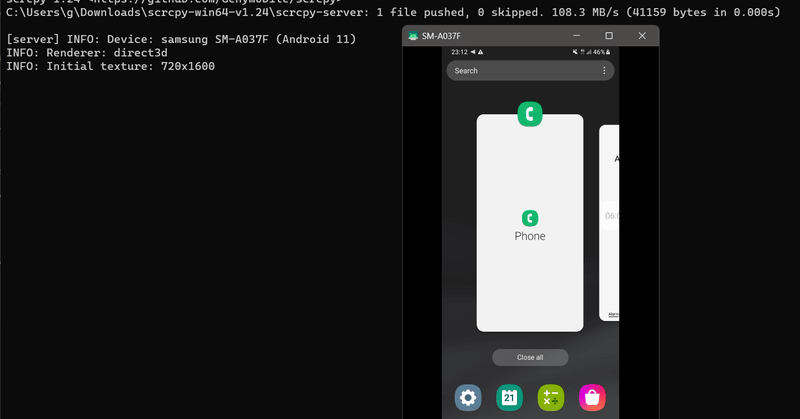Open the Settings gear app icon

point(468,398)
